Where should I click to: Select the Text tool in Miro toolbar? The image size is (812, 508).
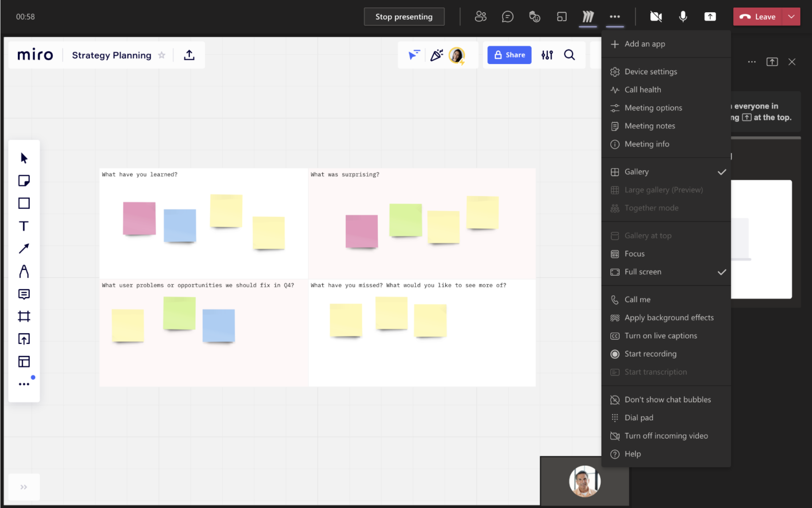coord(24,226)
